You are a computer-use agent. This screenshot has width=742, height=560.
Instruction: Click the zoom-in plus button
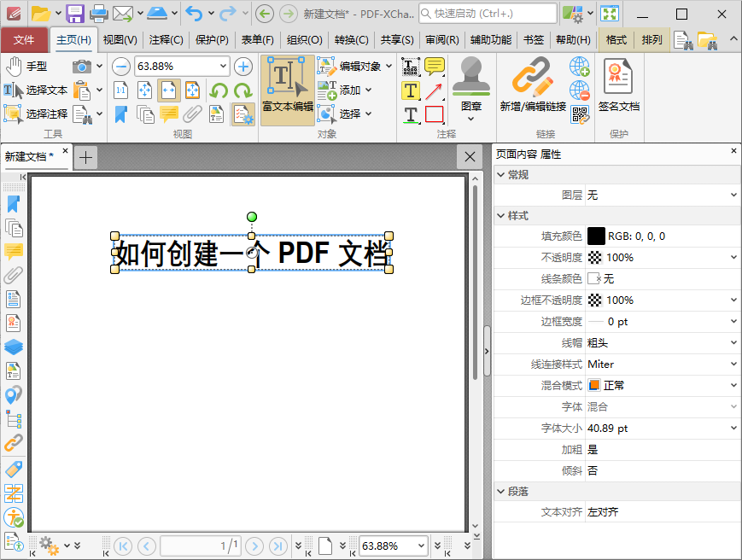point(244,66)
